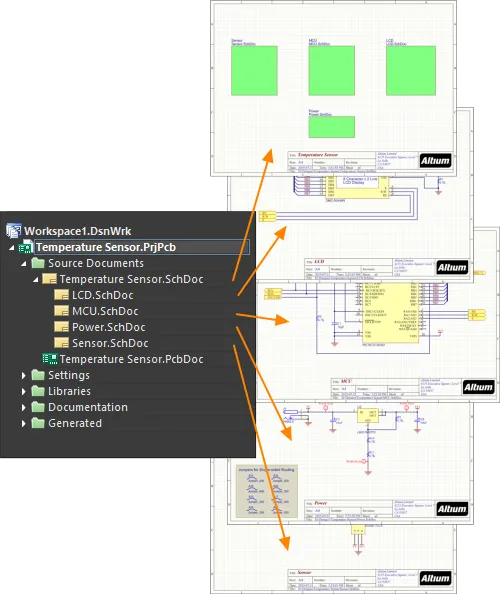The width and height of the screenshot is (500, 594).
Task: Select the MCU.SchDoc entry in tree
Action: point(105,311)
